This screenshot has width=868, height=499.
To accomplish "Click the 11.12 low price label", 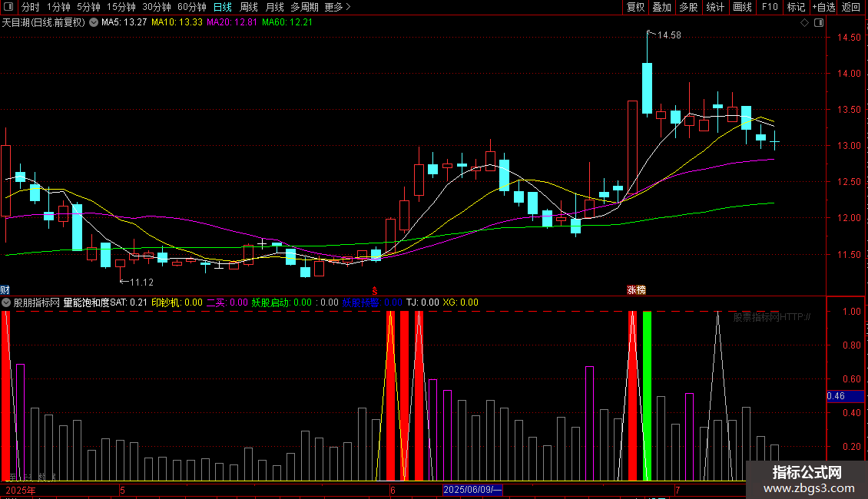I will tap(141, 283).
